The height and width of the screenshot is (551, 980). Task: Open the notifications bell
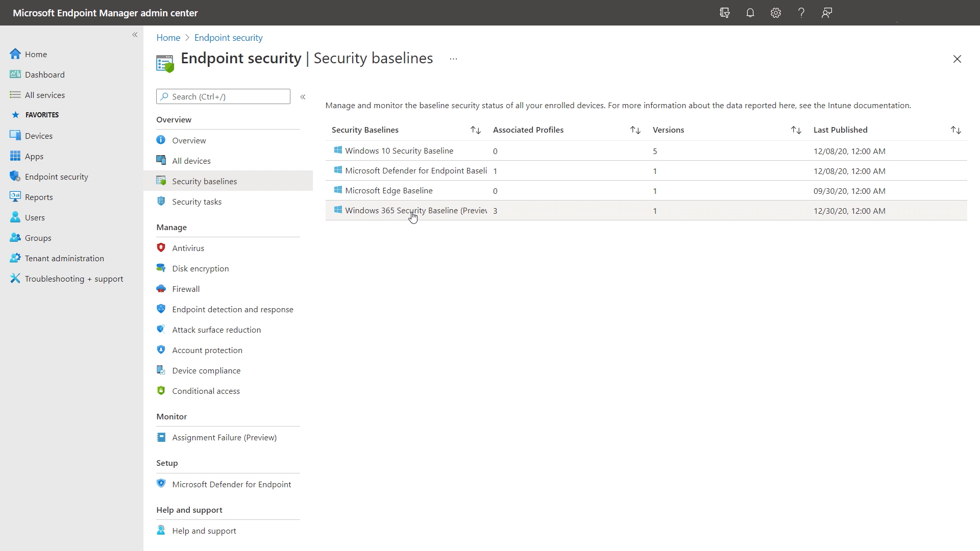pyautogui.click(x=750, y=13)
